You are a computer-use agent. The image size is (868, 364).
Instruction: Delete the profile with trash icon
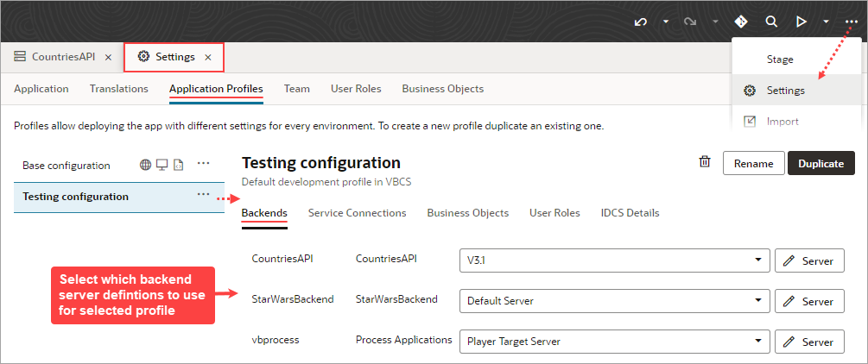(x=705, y=162)
